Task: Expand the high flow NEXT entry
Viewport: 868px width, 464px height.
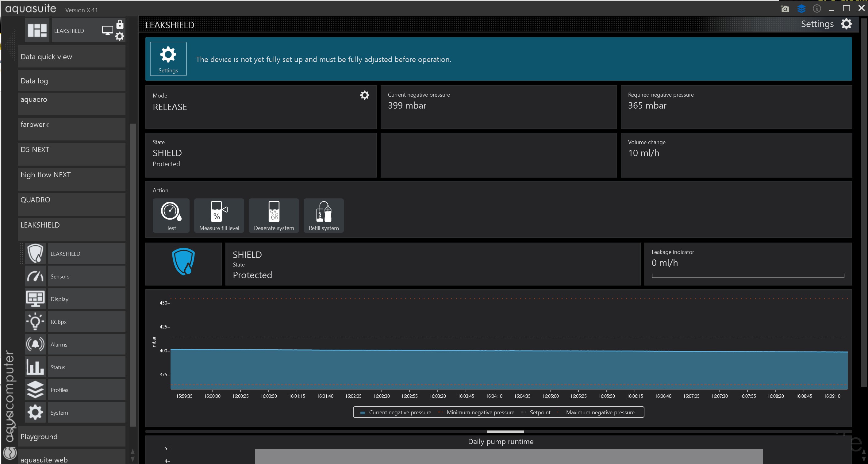Action: pyautogui.click(x=72, y=180)
